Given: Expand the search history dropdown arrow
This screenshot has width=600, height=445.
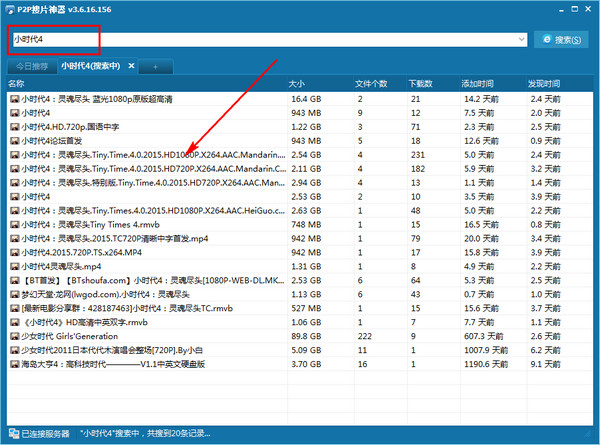Looking at the screenshot, I should [522, 40].
